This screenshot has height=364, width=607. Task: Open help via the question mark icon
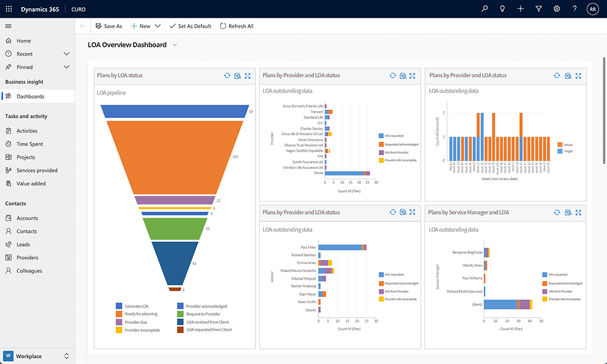[x=574, y=9]
